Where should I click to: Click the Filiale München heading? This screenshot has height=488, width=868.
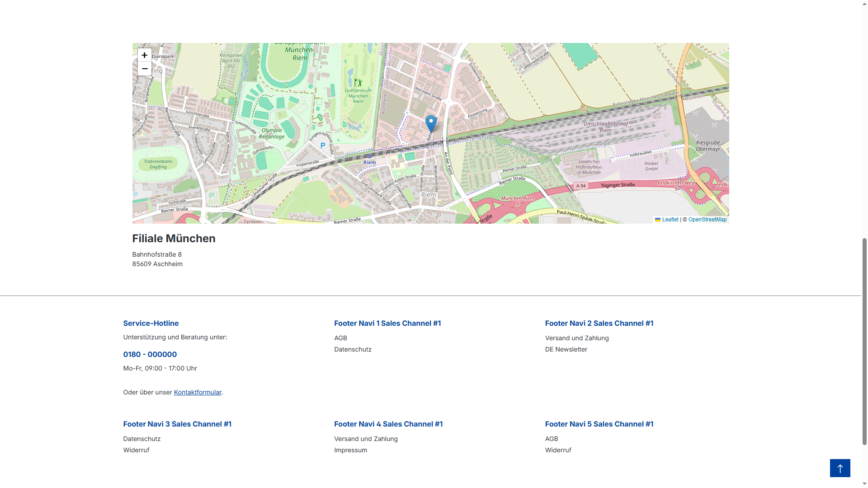pos(174,239)
